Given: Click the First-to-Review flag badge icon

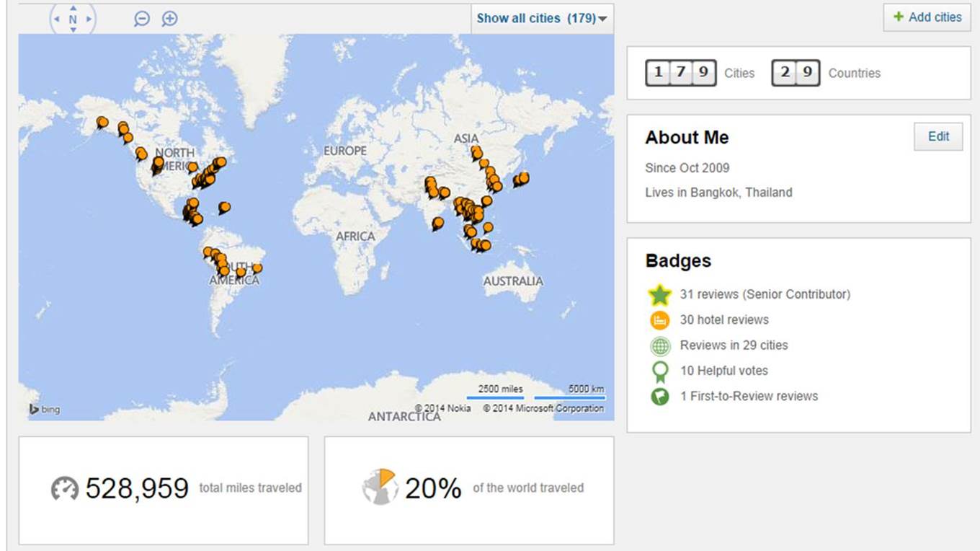Looking at the screenshot, I should [660, 397].
